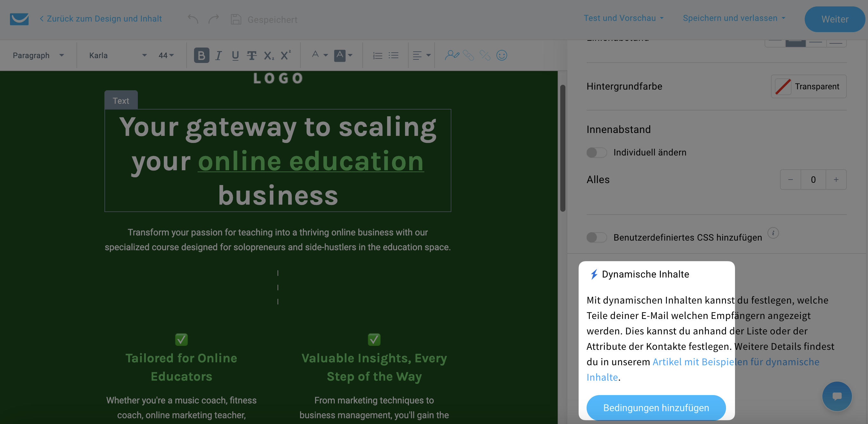
Task: Open the live chat bubble
Action: pyautogui.click(x=837, y=396)
